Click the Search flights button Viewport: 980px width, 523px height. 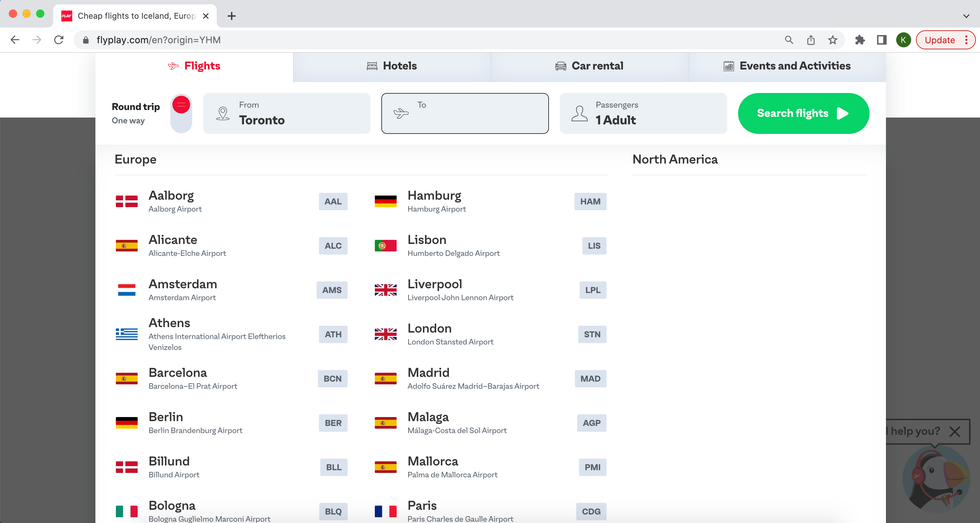803,113
